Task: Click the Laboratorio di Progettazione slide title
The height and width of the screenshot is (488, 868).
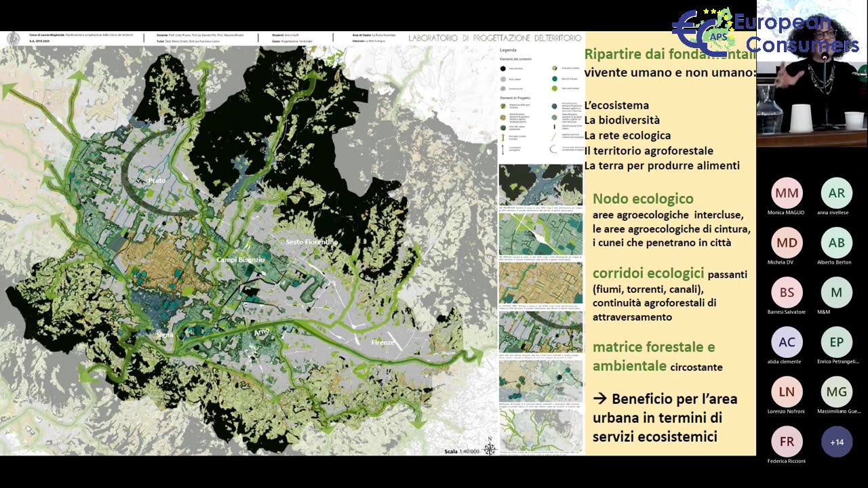Action: 495,39
